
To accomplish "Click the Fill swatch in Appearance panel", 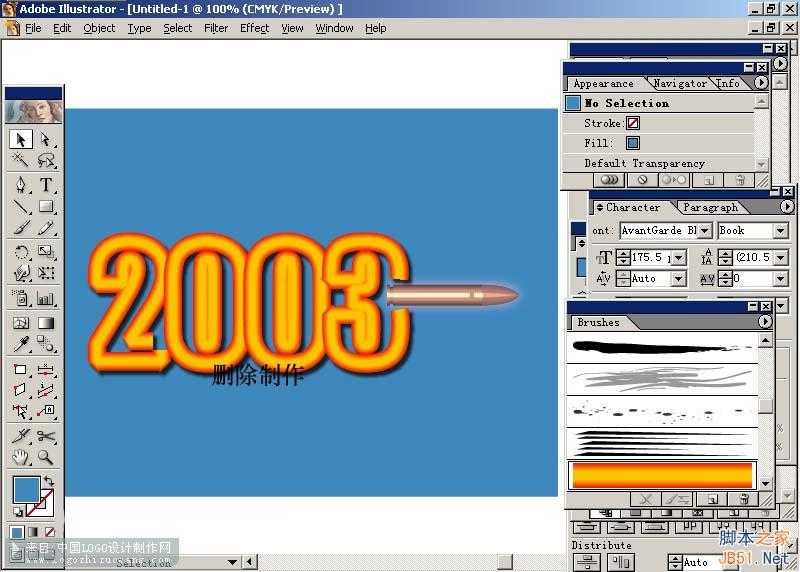I will pyautogui.click(x=633, y=143).
